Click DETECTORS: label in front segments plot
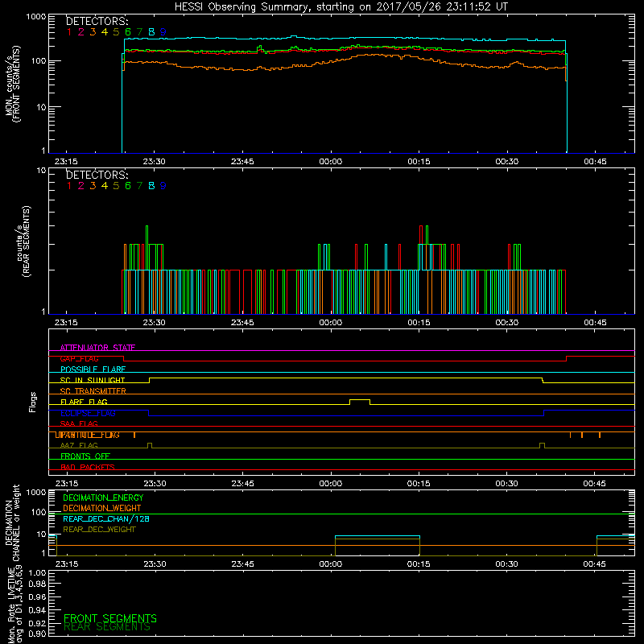Viewport: 644px width, 644px height. click(x=97, y=21)
